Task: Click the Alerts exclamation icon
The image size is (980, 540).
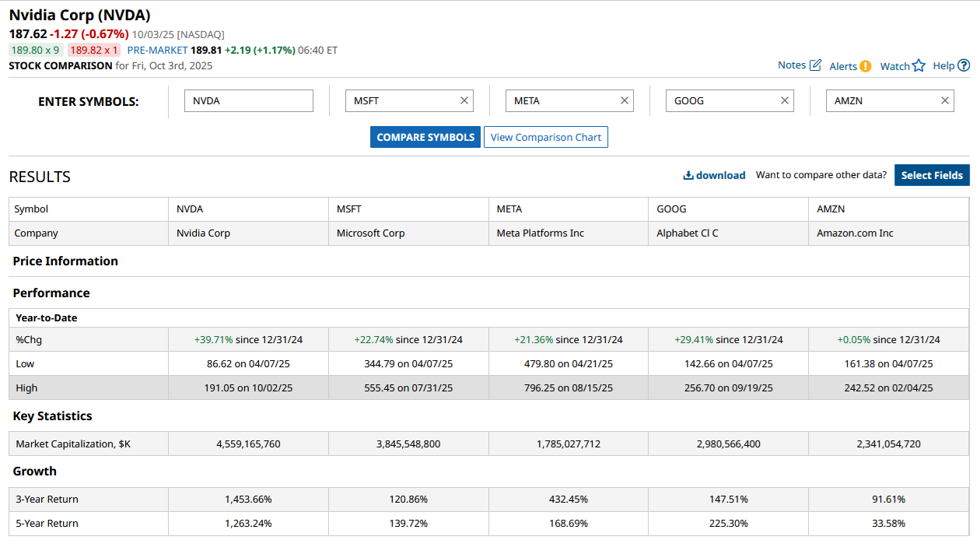Action: (x=865, y=66)
